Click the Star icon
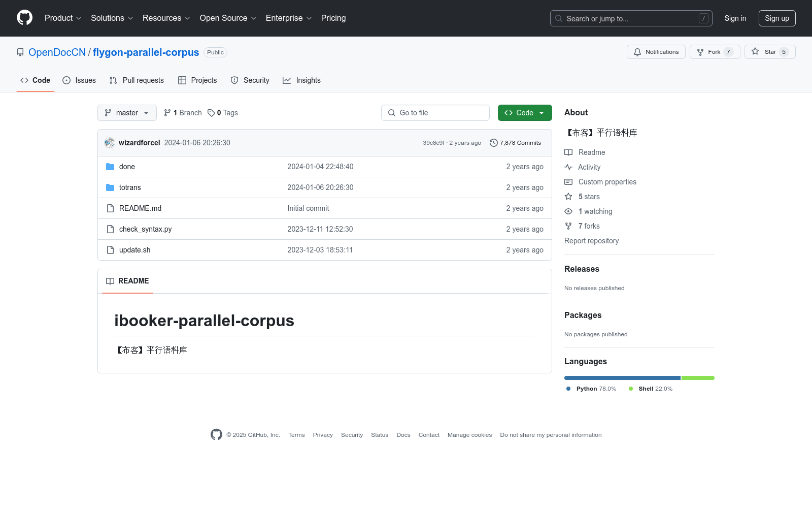 (755, 51)
